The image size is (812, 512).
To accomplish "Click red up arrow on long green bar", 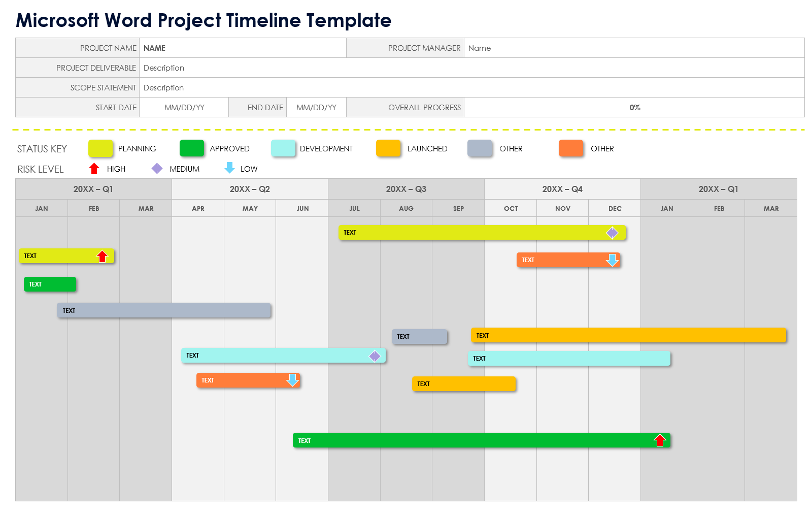I will tap(660, 440).
